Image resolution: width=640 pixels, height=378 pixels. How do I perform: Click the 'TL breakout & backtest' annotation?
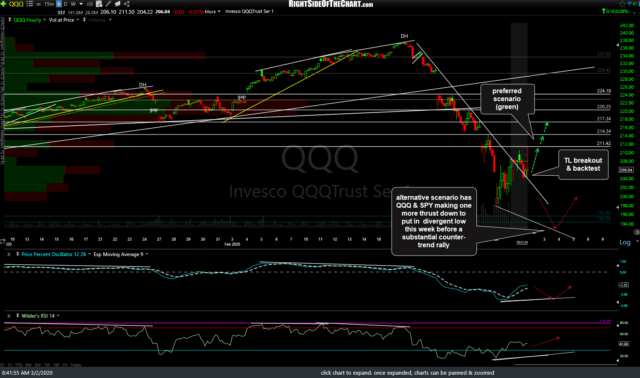(583, 165)
